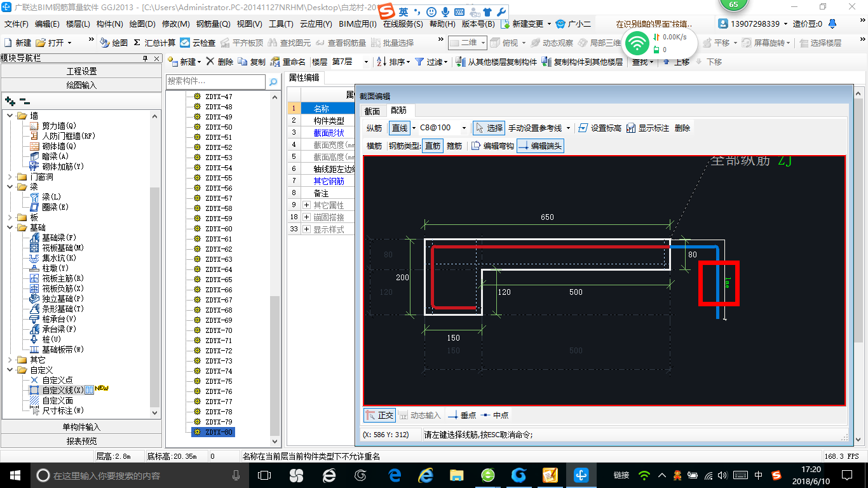Screen dimensions: 868x488
Task: Click 工程设置 navigation button
Action: tap(81, 71)
